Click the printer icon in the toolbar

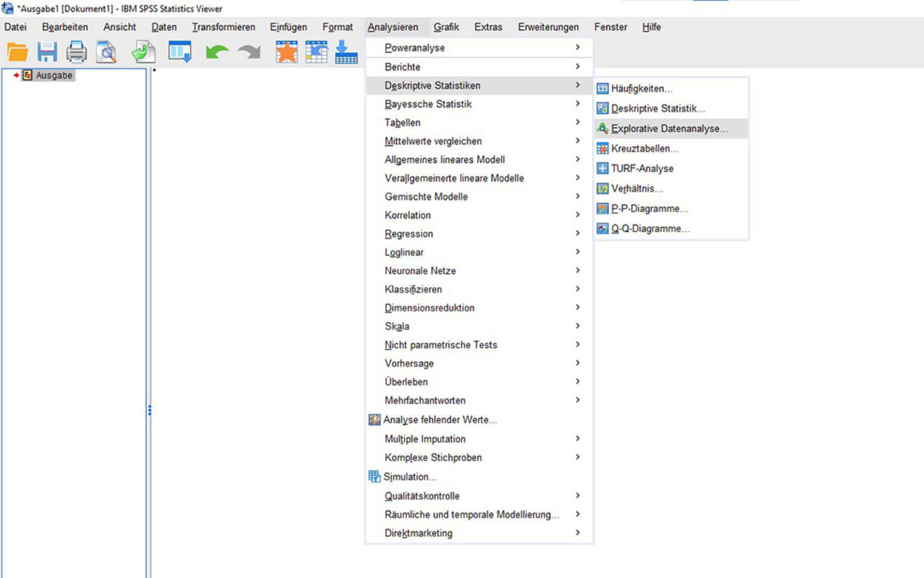[76, 52]
